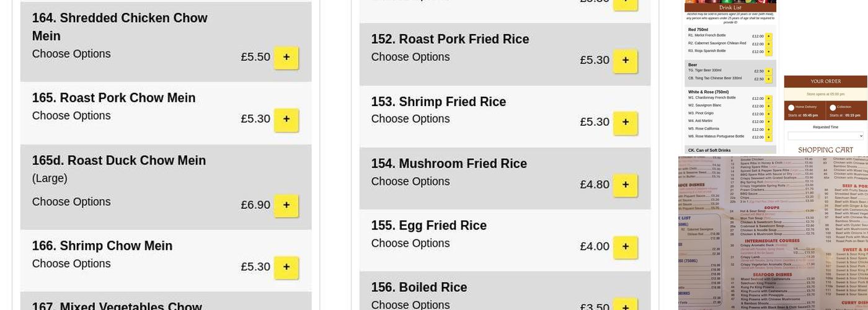
Task: Click the Your Order panel header
Action: coord(825,81)
